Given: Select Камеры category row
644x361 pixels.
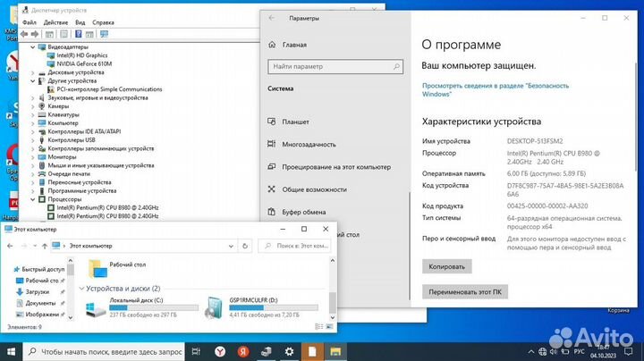Looking at the screenshot, I should point(58,106).
